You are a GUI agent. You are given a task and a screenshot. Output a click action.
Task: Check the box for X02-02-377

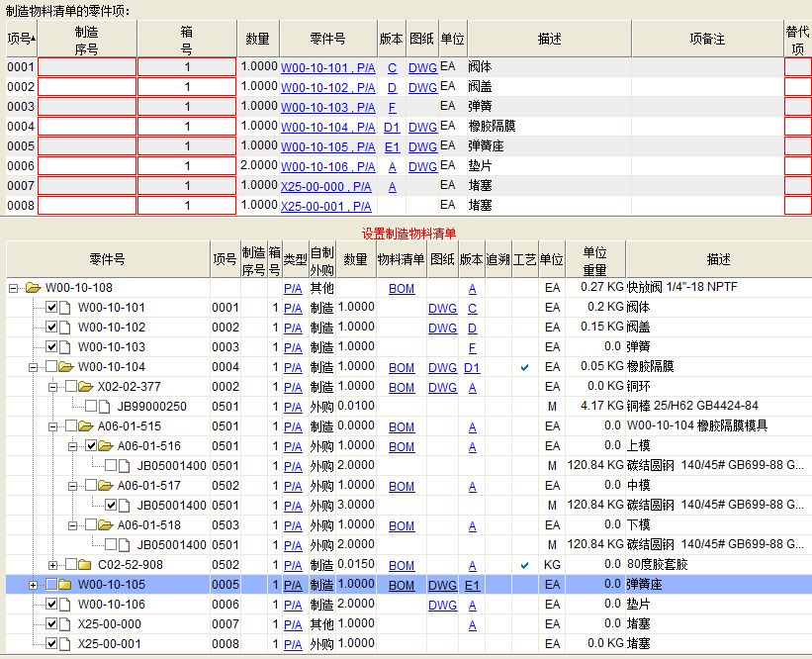pos(71,387)
